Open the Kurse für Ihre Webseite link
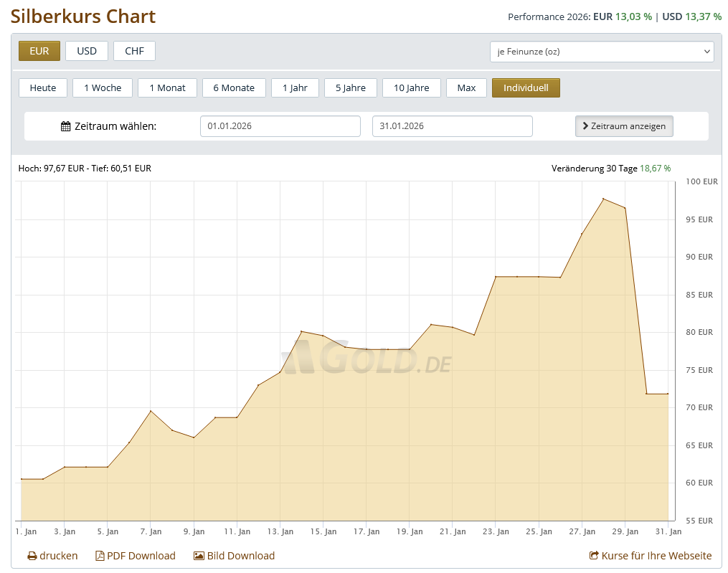The width and height of the screenshot is (728, 573). point(656,556)
